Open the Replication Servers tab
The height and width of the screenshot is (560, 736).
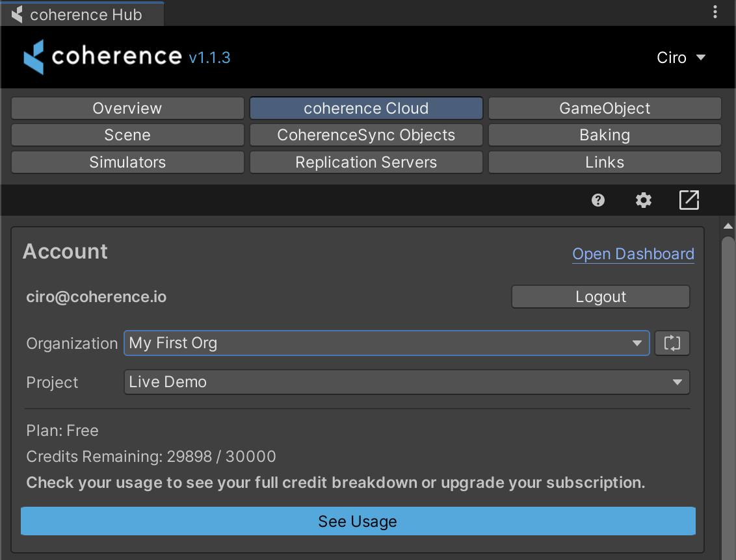coord(366,162)
